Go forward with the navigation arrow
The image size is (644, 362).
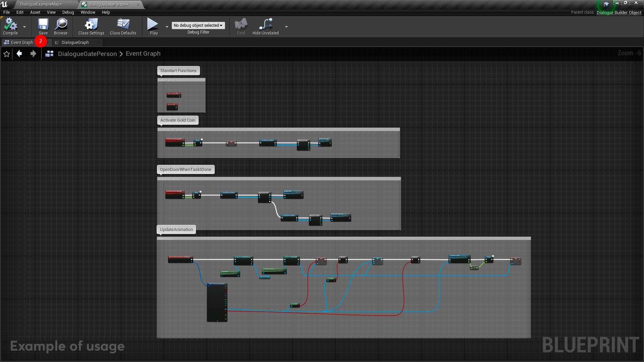33,54
